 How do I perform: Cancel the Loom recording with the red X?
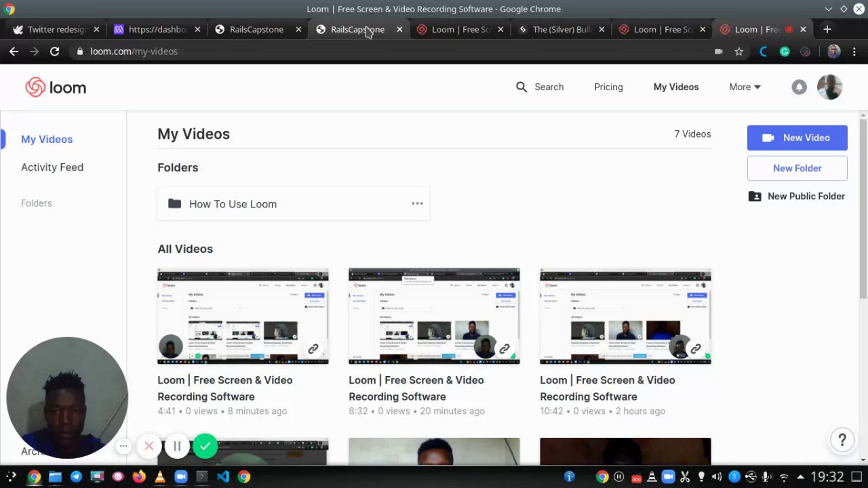click(149, 446)
